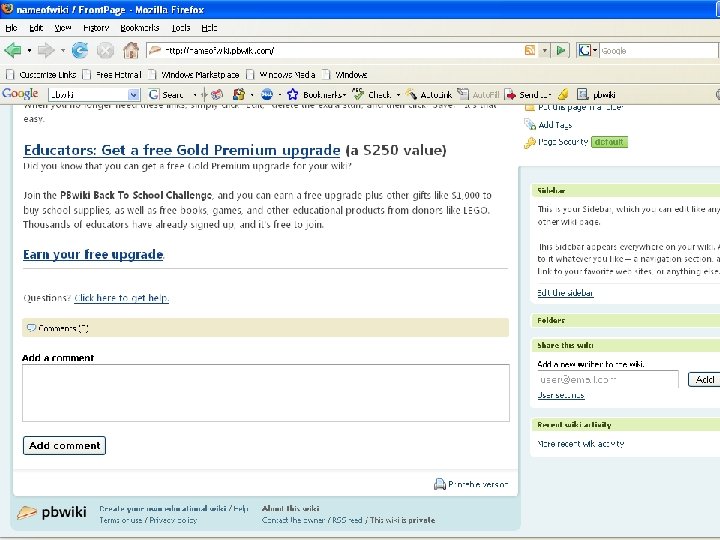
Task: Open the Windows Media bookmark
Action: 281,74
